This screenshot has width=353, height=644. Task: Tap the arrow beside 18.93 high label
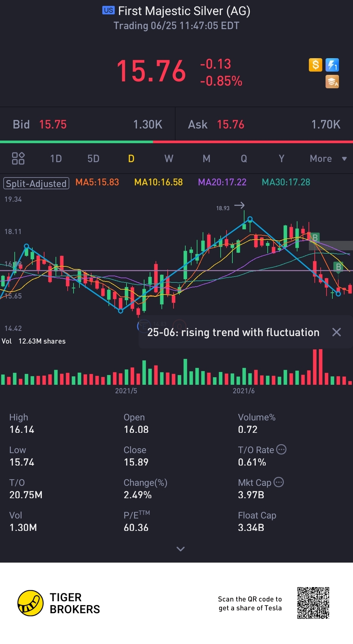pyautogui.click(x=239, y=205)
